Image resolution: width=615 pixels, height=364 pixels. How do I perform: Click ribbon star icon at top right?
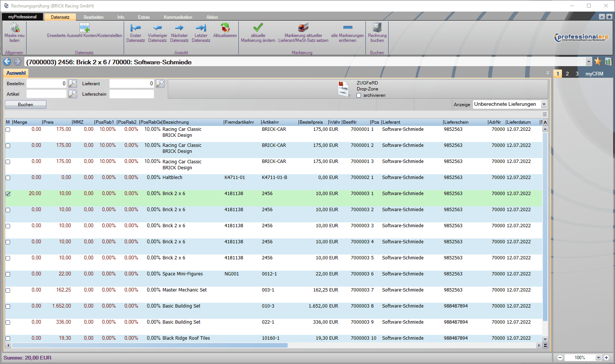pyautogui.click(x=609, y=17)
